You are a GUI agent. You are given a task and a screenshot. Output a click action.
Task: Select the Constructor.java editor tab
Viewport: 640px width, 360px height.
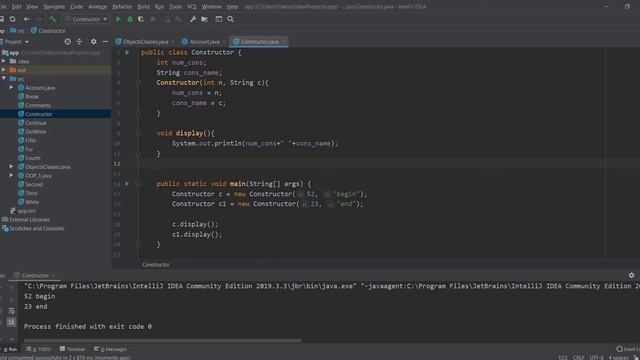259,42
